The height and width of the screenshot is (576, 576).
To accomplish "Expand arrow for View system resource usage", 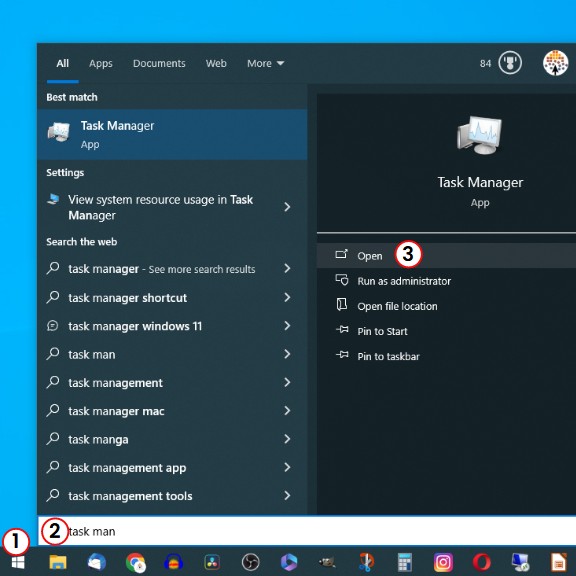I will tap(287, 207).
